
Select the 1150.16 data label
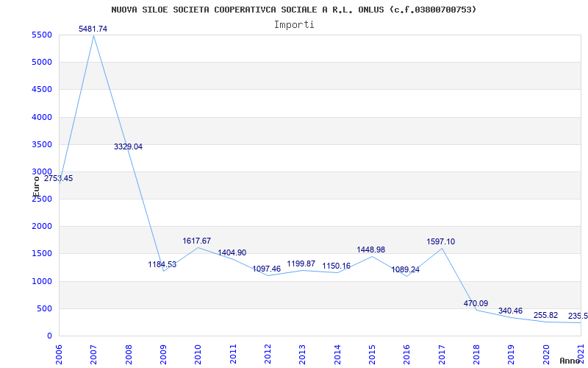pos(337,266)
